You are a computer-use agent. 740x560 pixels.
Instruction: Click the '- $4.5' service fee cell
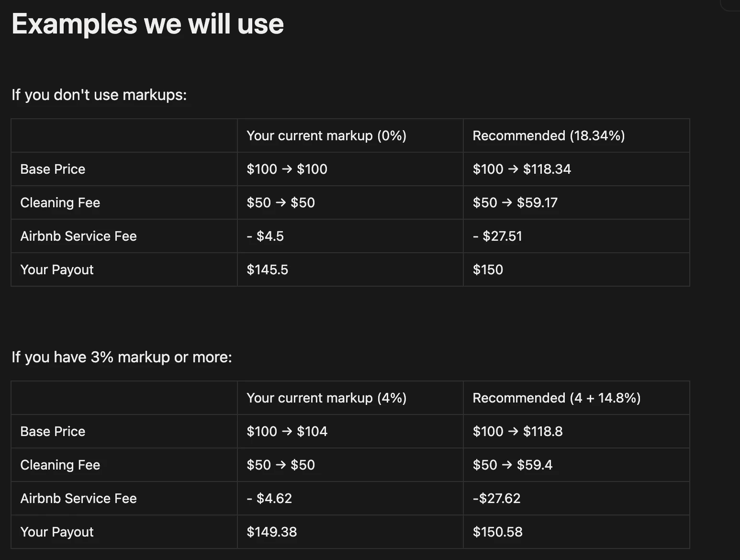(x=265, y=236)
